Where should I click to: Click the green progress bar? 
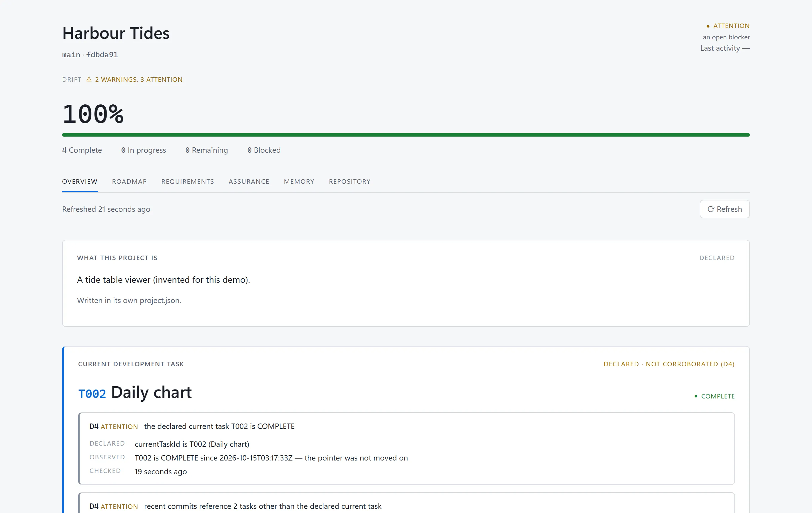(406, 135)
